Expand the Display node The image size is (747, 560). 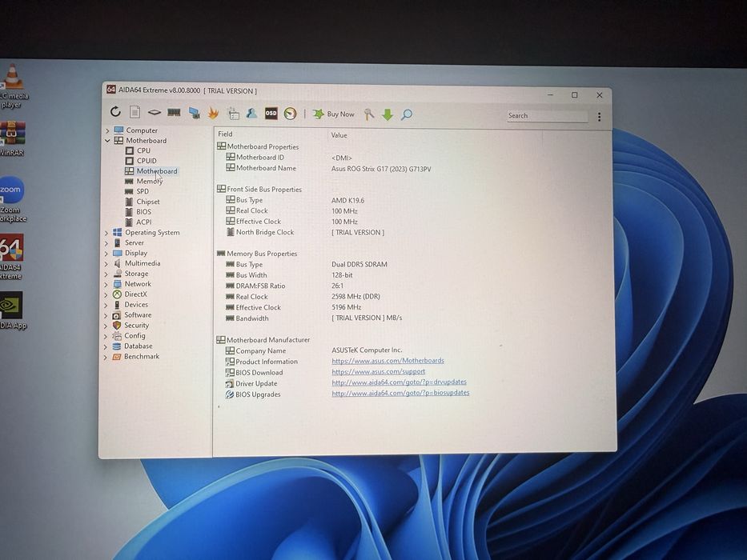coord(106,254)
